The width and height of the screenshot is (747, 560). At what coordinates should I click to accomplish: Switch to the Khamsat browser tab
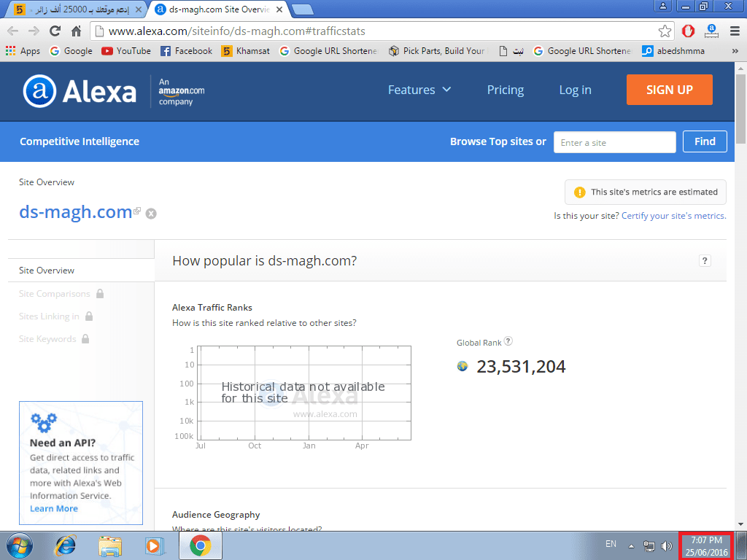pyautogui.click(x=73, y=9)
